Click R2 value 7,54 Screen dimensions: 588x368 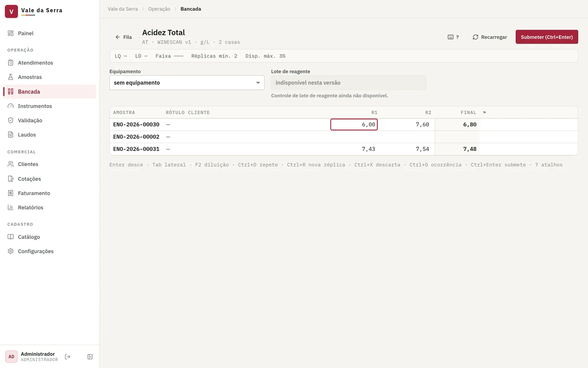(422, 149)
